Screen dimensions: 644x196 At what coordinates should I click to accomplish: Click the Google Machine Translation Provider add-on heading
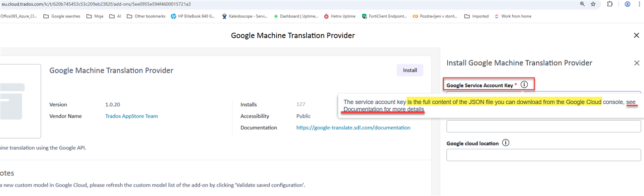point(111,70)
